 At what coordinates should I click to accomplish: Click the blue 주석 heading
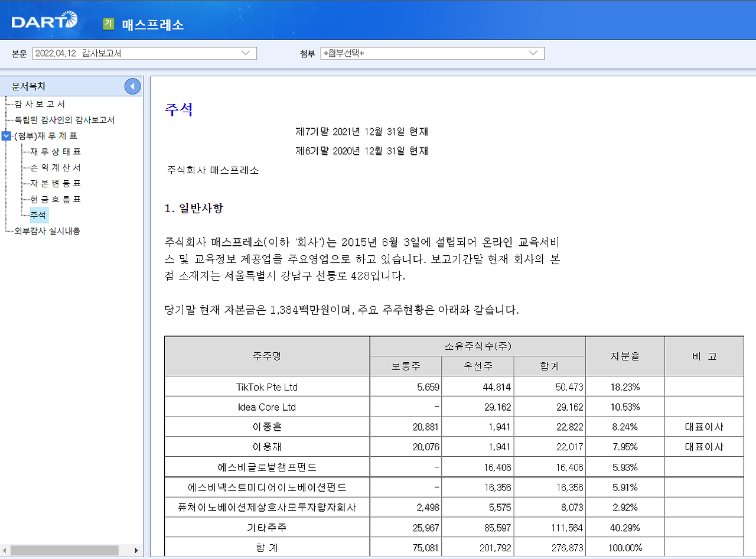(179, 109)
